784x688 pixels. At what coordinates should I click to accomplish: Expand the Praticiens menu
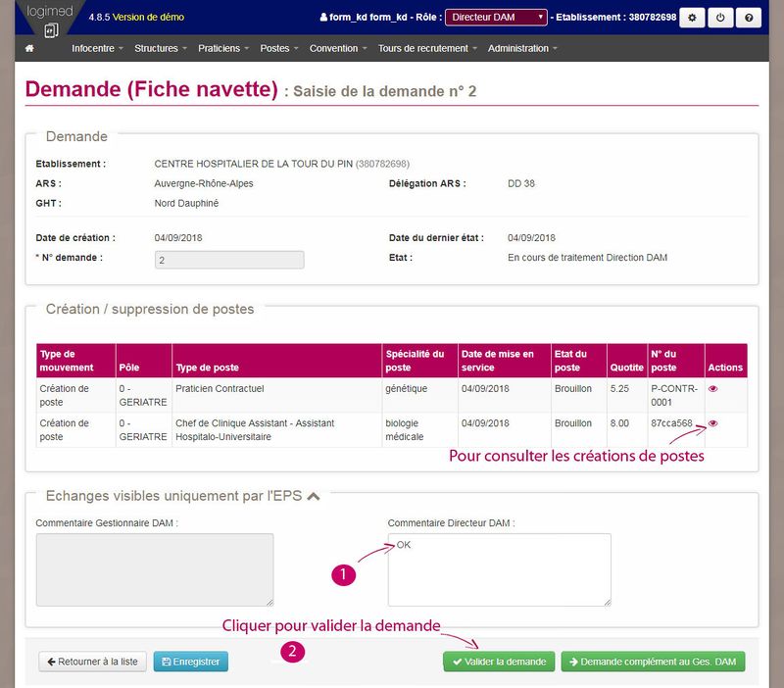[223, 48]
